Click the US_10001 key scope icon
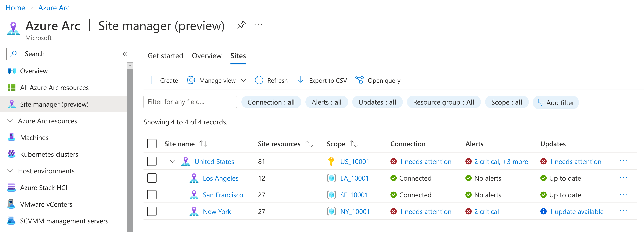 (x=331, y=161)
